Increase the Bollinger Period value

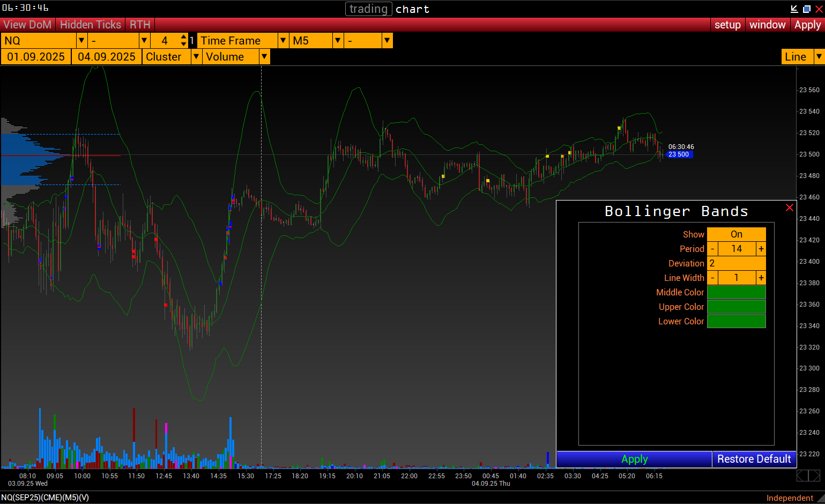(761, 249)
